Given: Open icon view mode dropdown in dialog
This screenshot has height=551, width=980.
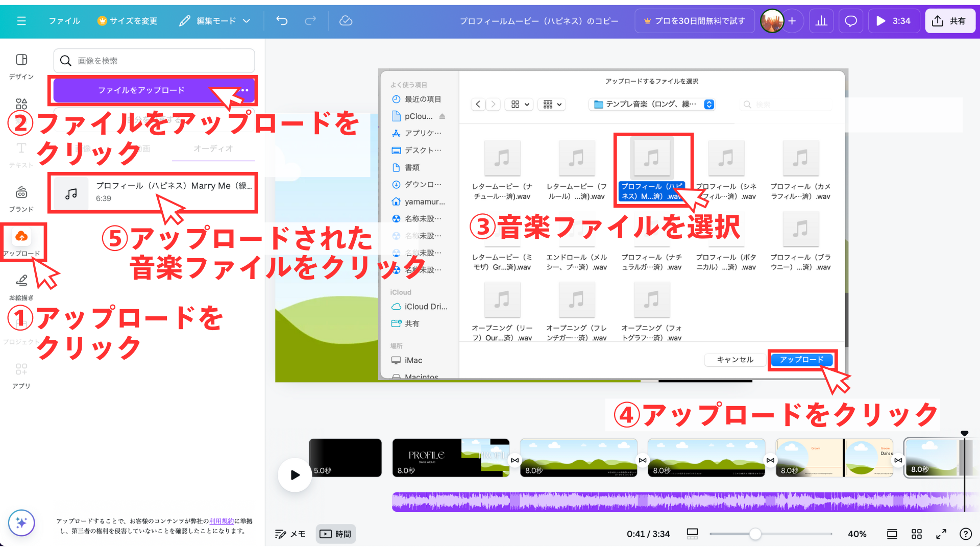Looking at the screenshot, I should pos(520,104).
